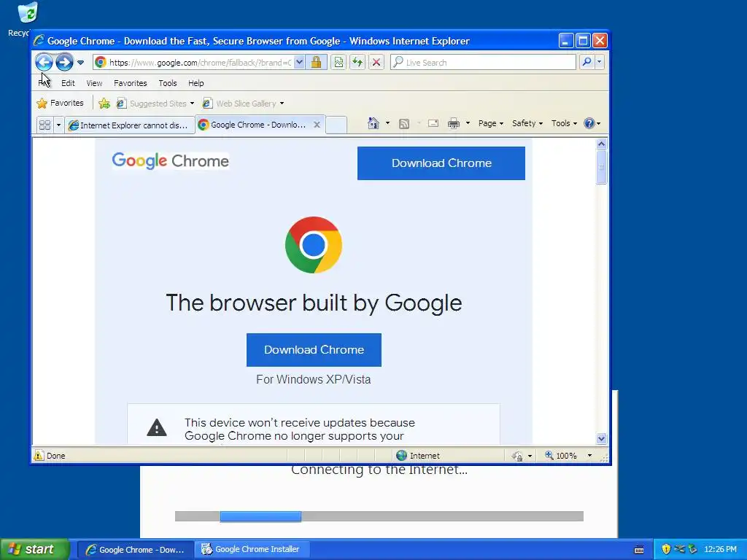Open the Help menu
Image resolution: width=747 pixels, height=560 pixels.
pyautogui.click(x=196, y=83)
